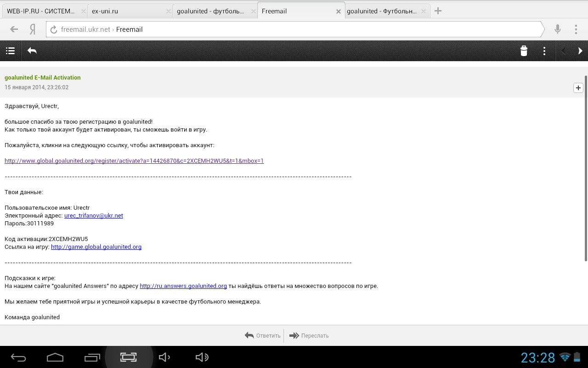The image size is (588, 368).
Task: Tap the battery status icon
Action: [577, 357]
